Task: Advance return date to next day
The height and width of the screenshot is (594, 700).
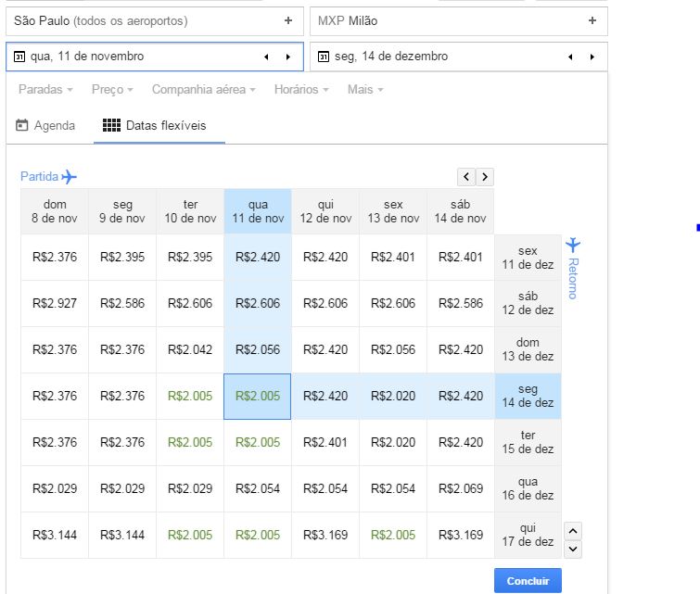Action: pos(592,57)
